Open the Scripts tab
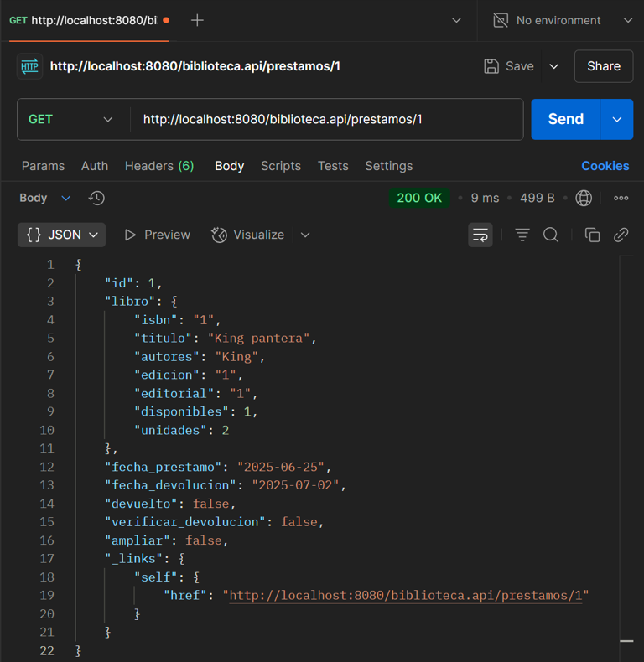The image size is (644, 662). point(281,166)
